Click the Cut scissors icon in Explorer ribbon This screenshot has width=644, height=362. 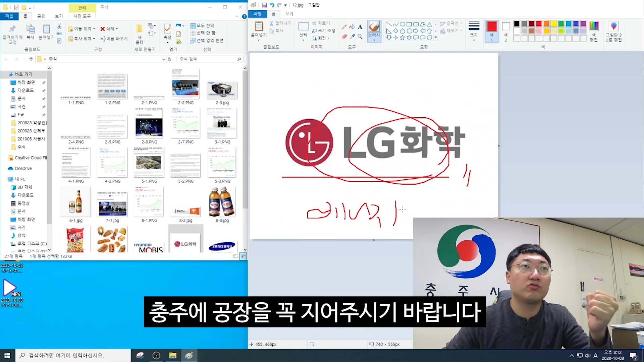[x=59, y=26]
